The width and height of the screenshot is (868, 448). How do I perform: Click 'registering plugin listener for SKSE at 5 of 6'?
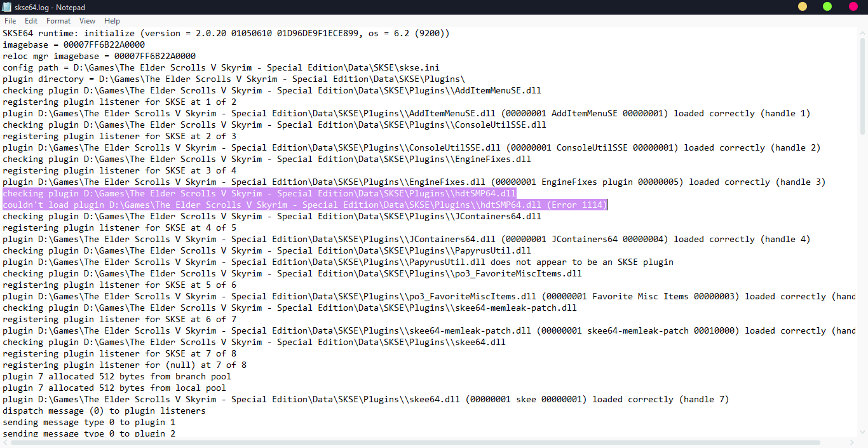(119, 285)
